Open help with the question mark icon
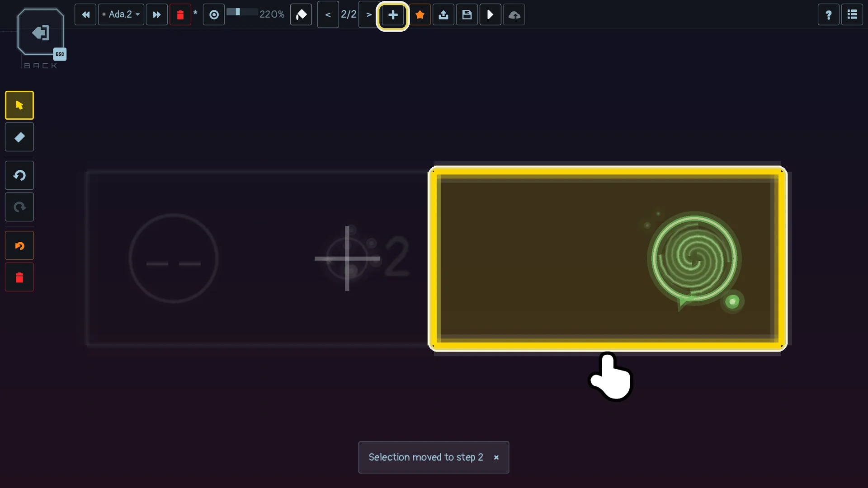Image resolution: width=868 pixels, height=488 pixels. tap(829, 15)
